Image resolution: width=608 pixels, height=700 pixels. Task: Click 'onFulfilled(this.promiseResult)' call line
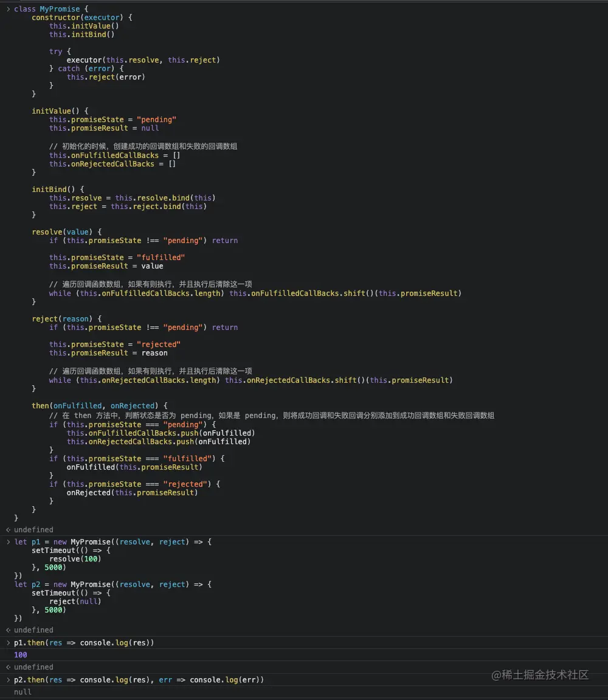[134, 467]
